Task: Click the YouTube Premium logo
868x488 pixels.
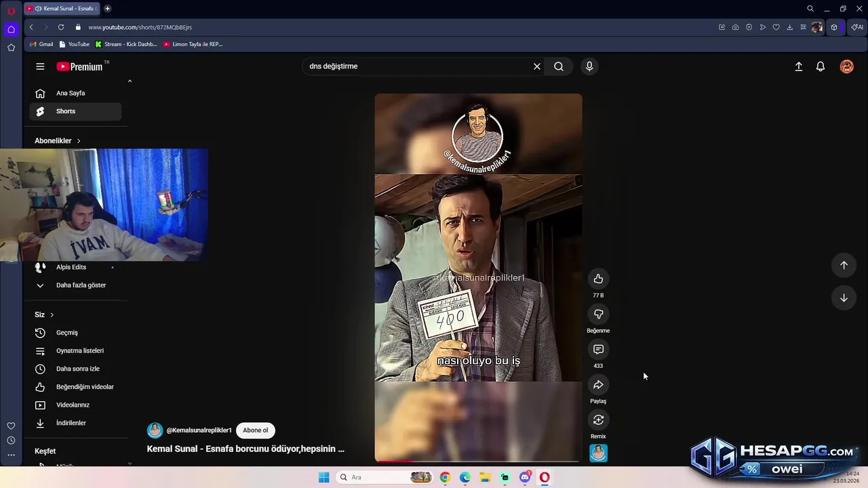Action: 79,66
